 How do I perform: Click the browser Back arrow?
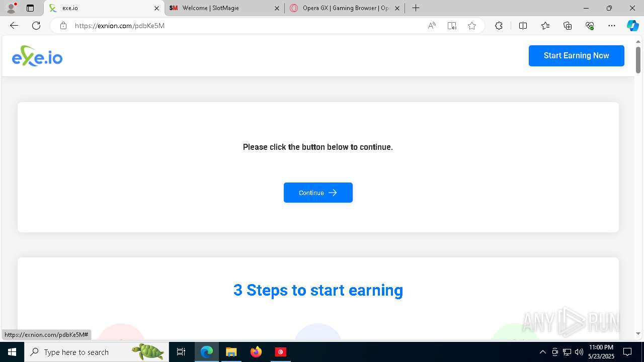tap(14, 26)
